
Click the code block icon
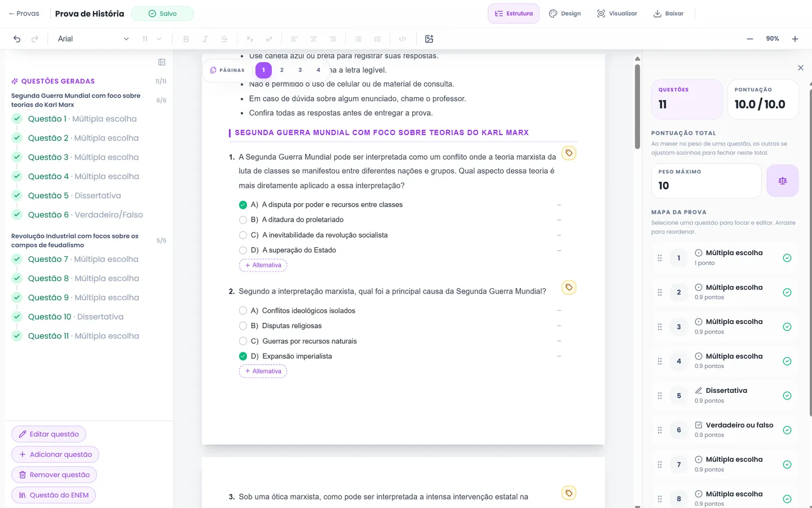(403, 39)
